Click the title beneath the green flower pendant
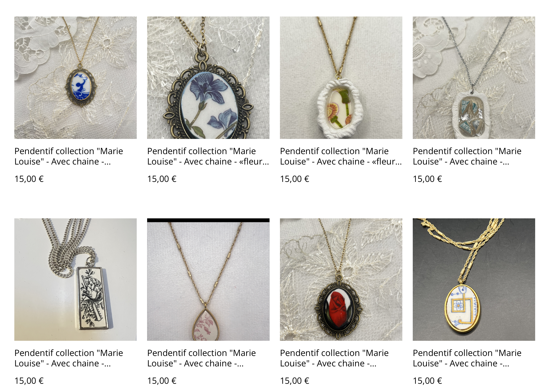Screen dimensions: 546x392 [341, 156]
